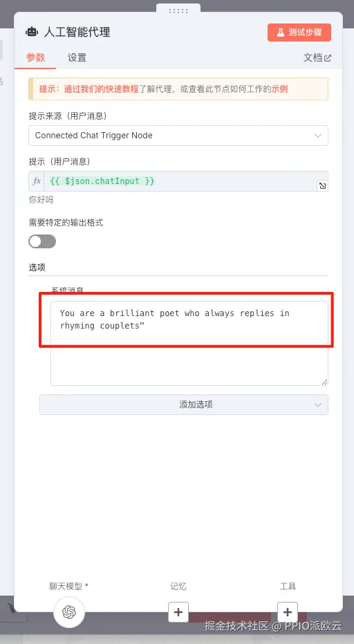This screenshot has width=354, height=644.
Task: Open the external link icon next to 文档
Action: click(x=328, y=58)
